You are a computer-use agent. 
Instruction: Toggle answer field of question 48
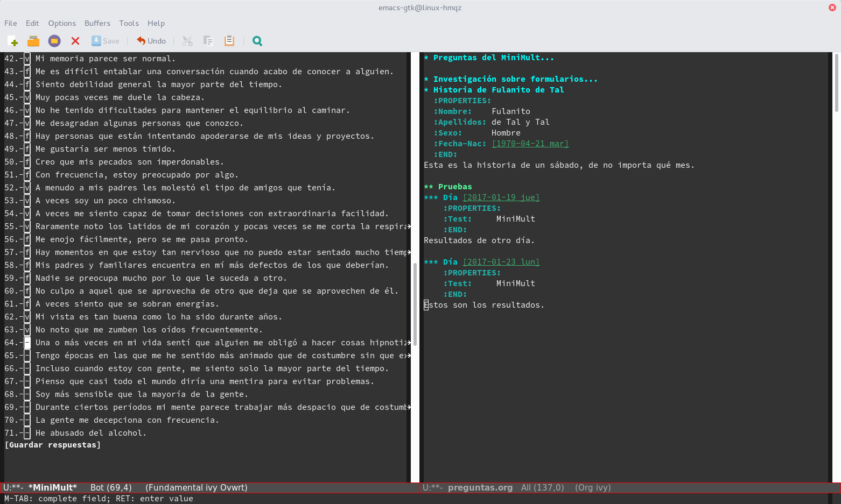click(x=27, y=136)
